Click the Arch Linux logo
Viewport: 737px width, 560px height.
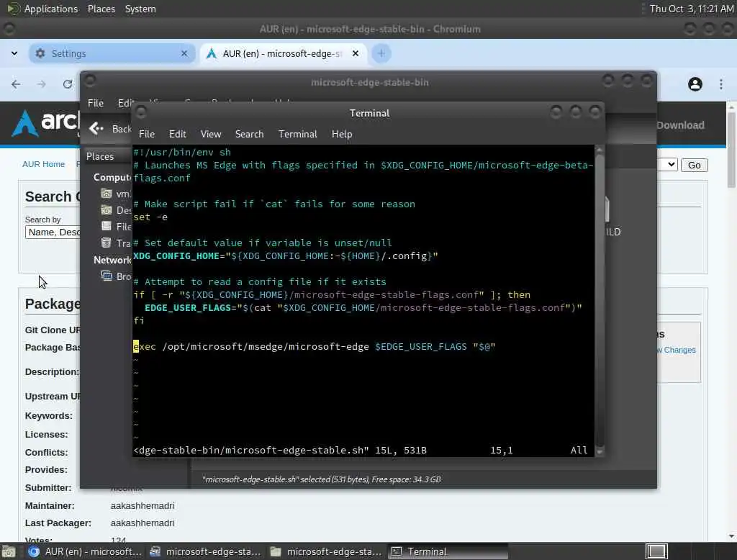45,123
